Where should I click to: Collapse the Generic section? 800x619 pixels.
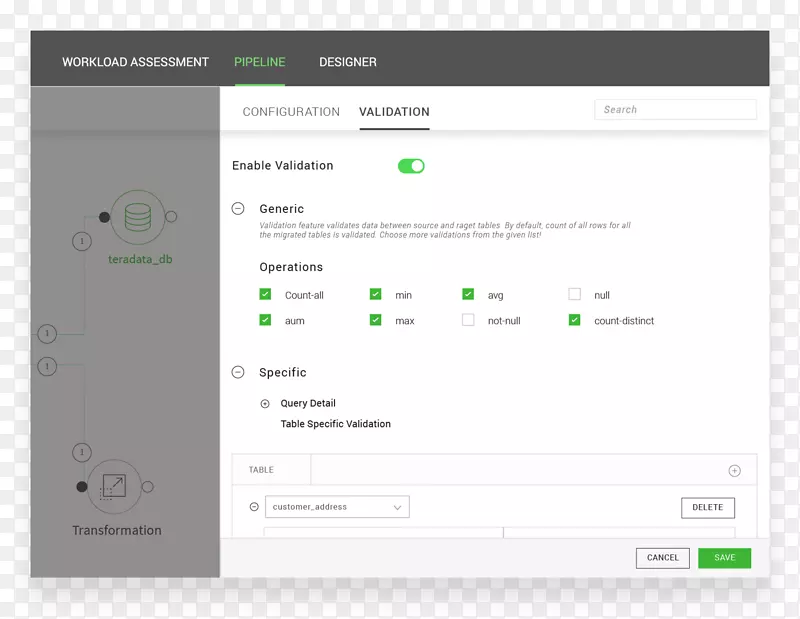point(238,209)
